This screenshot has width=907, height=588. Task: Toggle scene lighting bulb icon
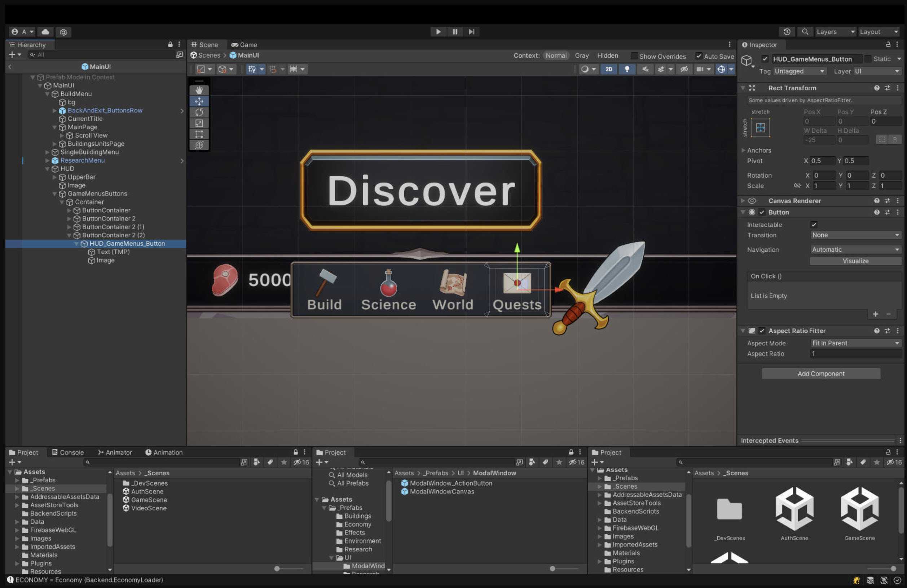(627, 69)
